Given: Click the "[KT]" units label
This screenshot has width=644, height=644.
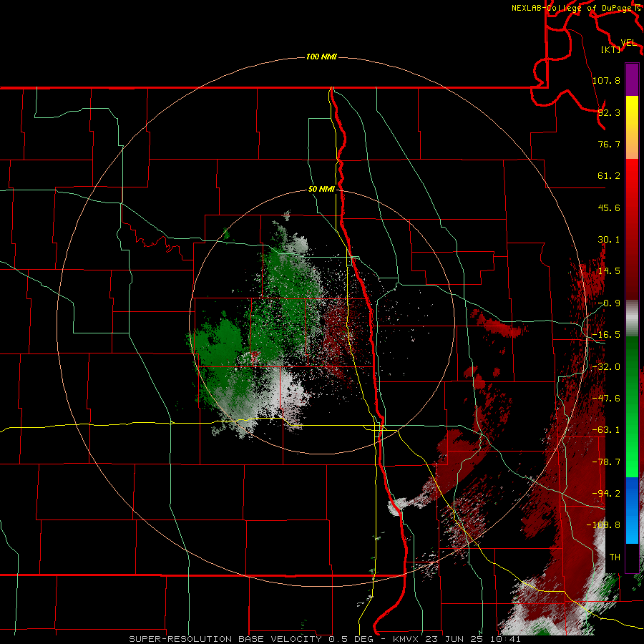Looking at the screenshot, I should (x=611, y=49).
